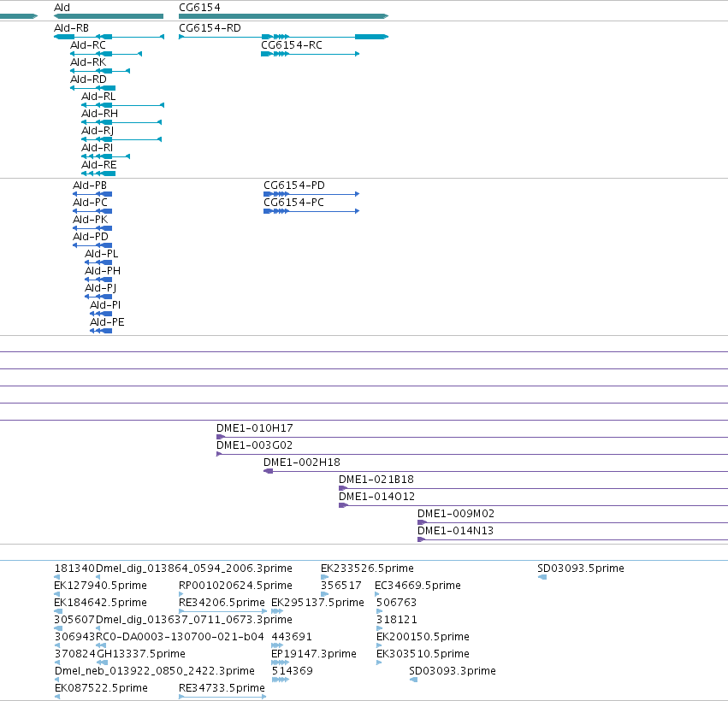728x701 pixels.
Task: Click the 306943 feature label
Action: click(x=74, y=637)
